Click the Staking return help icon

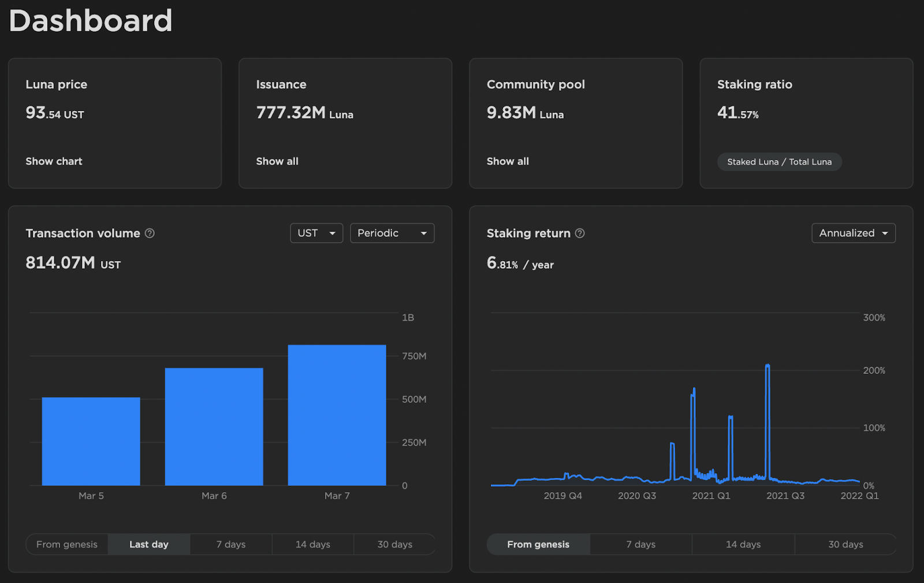tap(580, 233)
